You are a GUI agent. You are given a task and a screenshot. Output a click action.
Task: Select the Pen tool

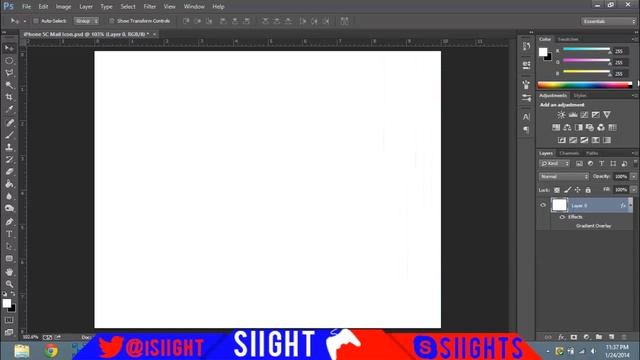coord(9,222)
